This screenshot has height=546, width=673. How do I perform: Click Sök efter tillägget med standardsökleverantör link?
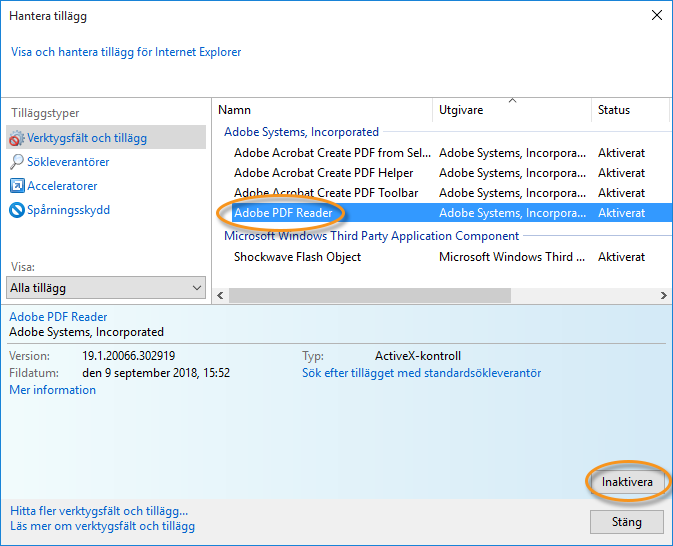tap(421, 373)
